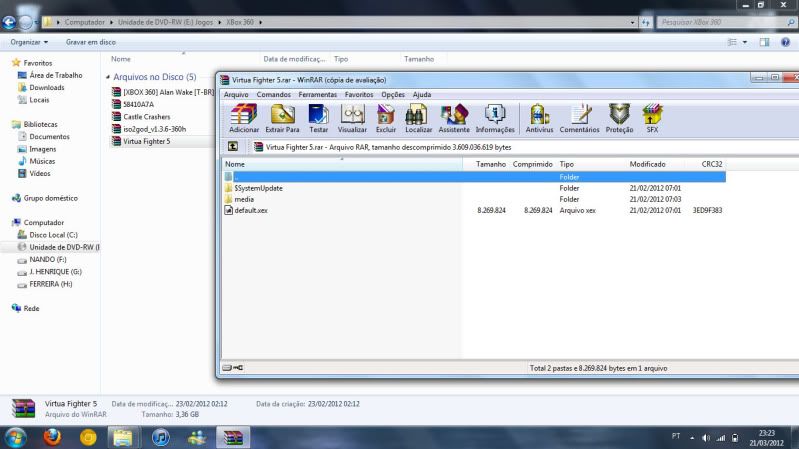This screenshot has width=799, height=449.
Task: Open Músicas library
Action: pos(37,161)
